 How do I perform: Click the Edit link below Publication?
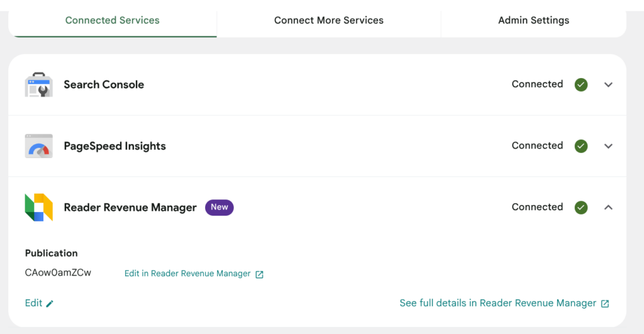pyautogui.click(x=33, y=303)
